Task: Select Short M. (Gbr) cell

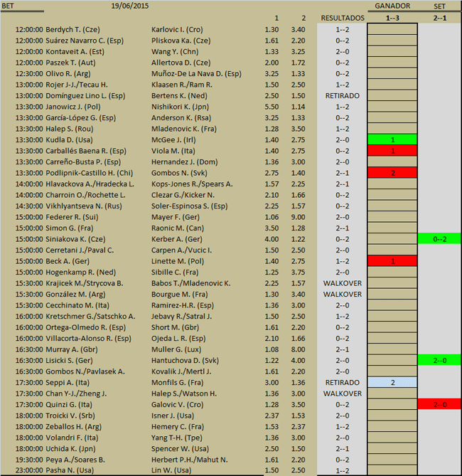Action: point(175,327)
